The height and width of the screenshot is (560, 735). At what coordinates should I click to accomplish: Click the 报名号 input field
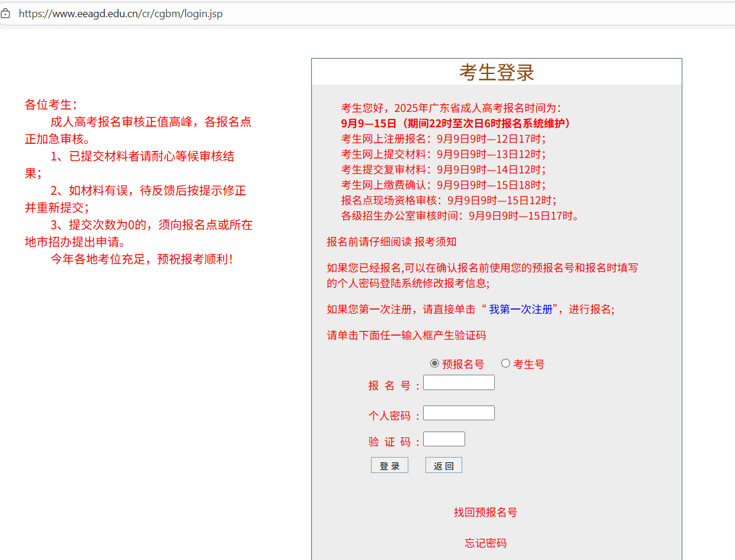pyautogui.click(x=459, y=382)
